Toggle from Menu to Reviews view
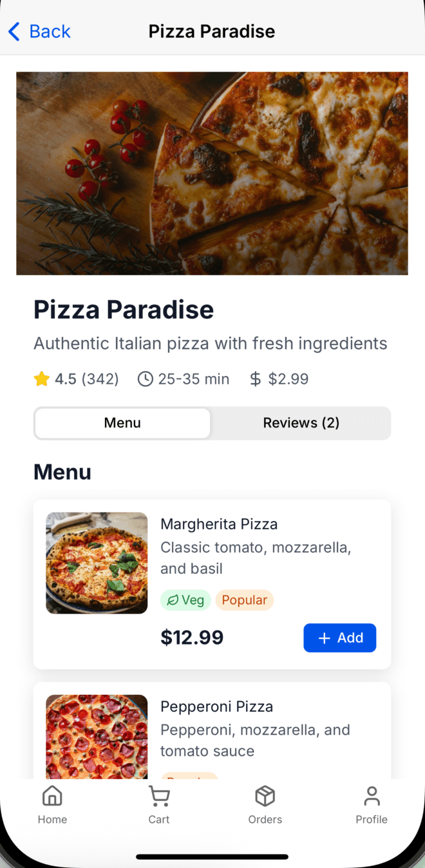The height and width of the screenshot is (868, 425). click(x=301, y=423)
